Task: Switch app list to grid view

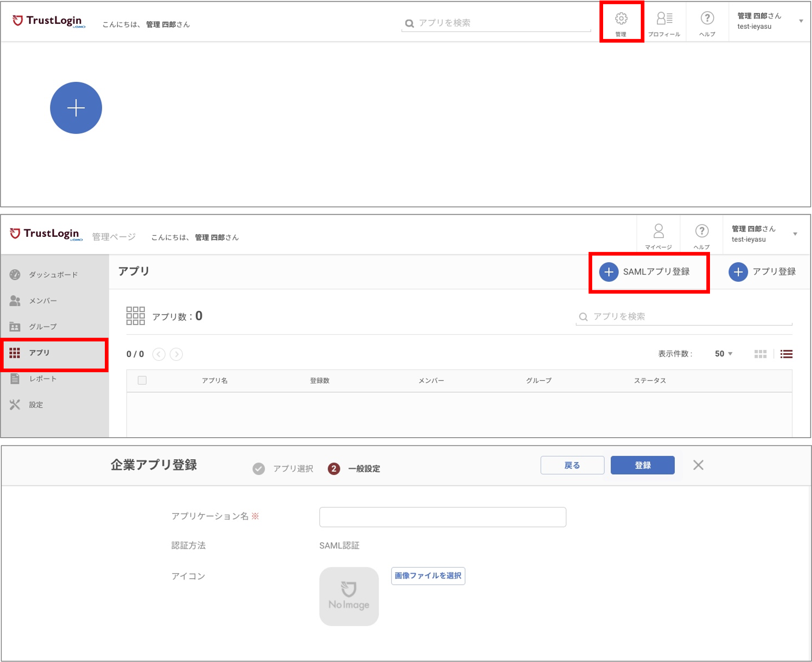Action: 761,353
